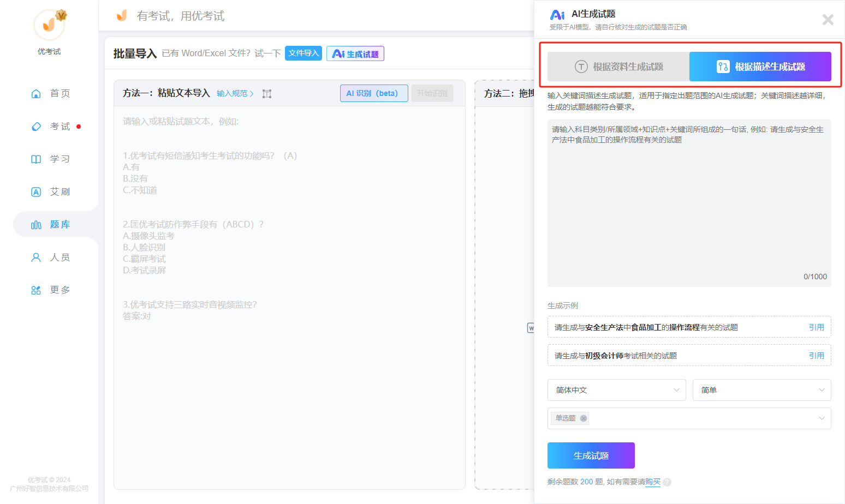
Task: Click the AI logo in panel header
Action: (x=557, y=15)
